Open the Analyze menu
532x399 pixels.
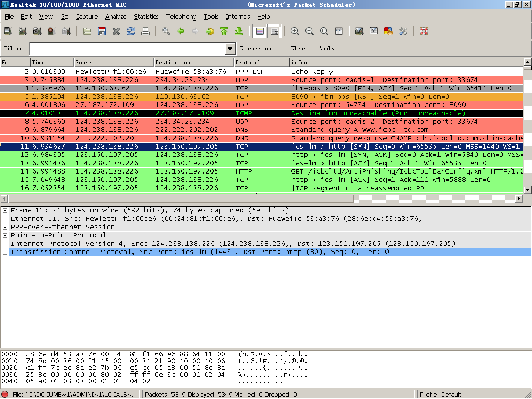(116, 16)
